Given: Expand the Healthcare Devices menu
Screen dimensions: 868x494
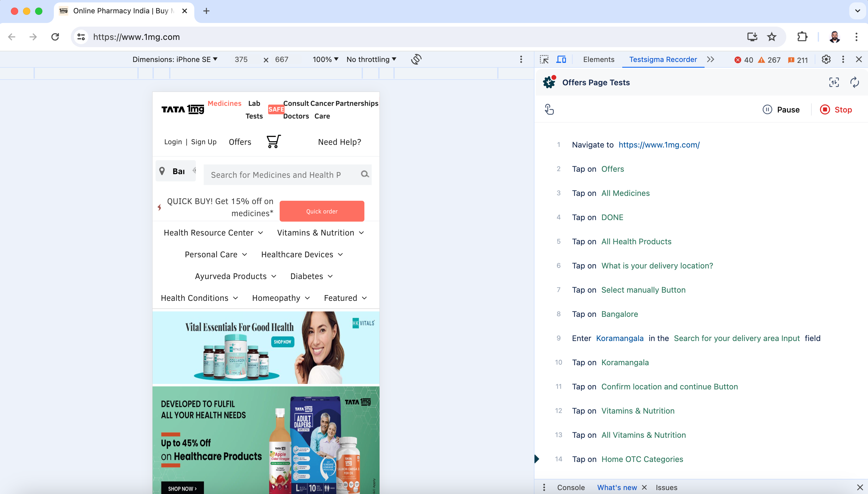Looking at the screenshot, I should click(302, 255).
